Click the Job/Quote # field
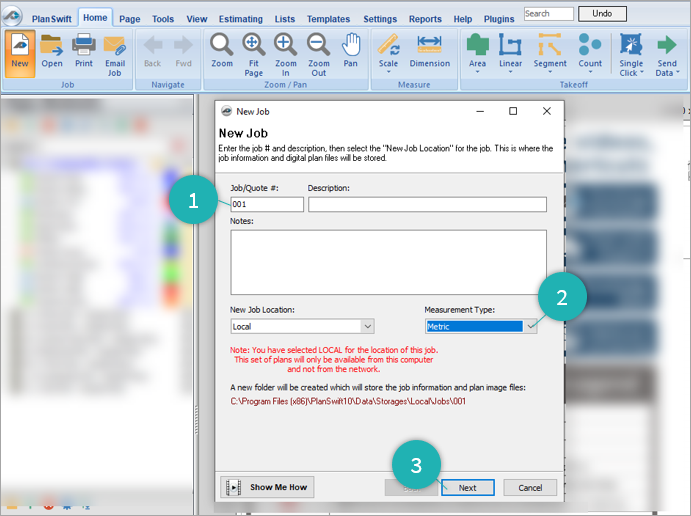The width and height of the screenshot is (691, 516). click(267, 204)
